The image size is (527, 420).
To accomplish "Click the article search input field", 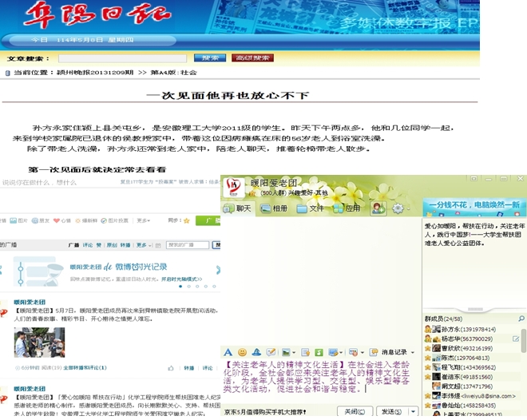I will pos(122,58).
